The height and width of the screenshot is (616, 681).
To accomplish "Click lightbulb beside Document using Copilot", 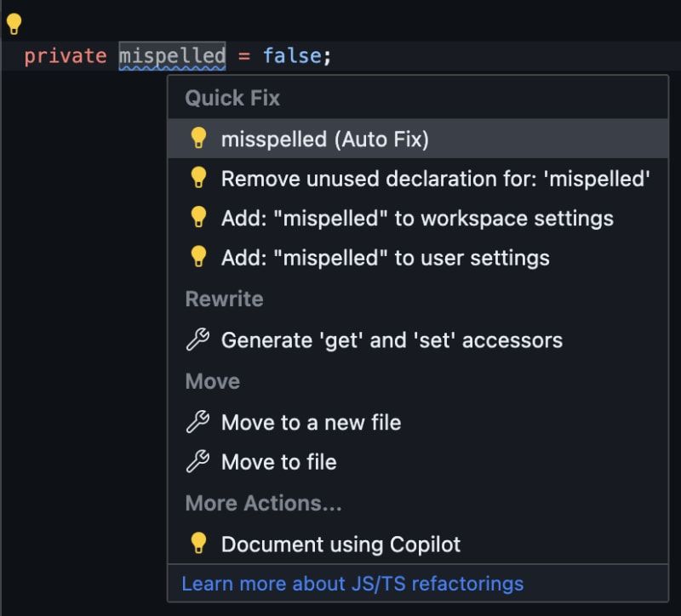I will point(198,543).
